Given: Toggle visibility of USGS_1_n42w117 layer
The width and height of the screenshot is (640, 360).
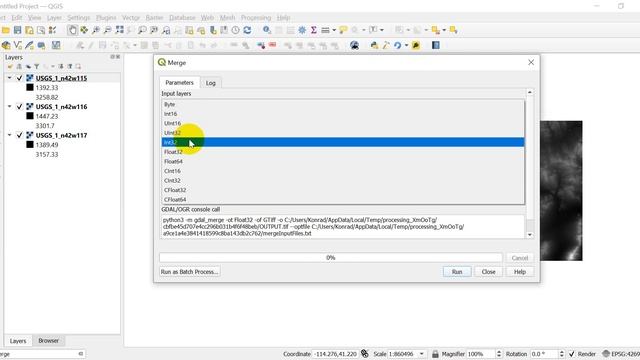Looking at the screenshot, I should (19, 135).
